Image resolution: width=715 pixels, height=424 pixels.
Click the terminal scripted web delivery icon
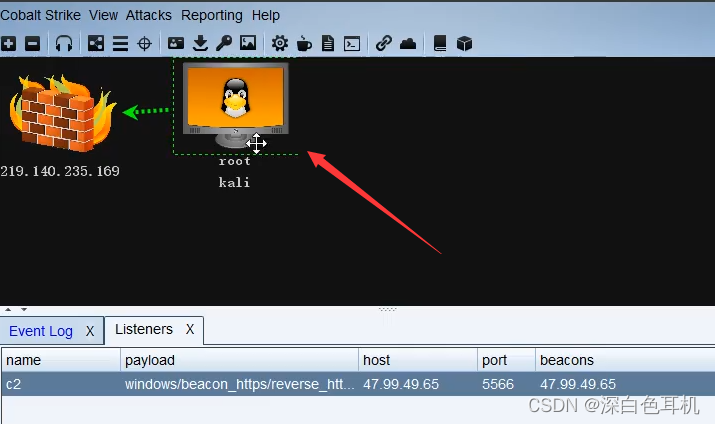tap(352, 44)
